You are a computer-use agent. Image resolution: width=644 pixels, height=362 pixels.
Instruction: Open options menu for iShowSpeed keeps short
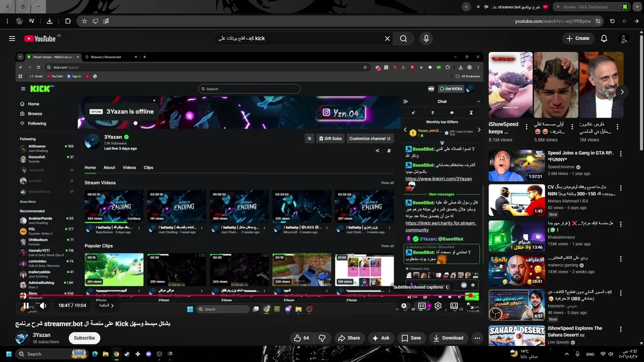tap(527, 127)
